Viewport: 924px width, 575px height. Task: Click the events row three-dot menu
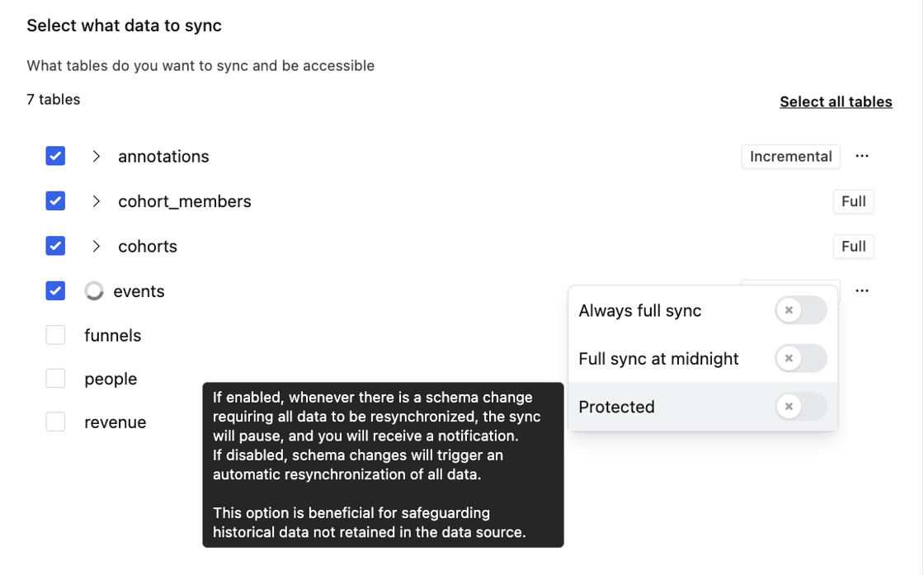[862, 290]
